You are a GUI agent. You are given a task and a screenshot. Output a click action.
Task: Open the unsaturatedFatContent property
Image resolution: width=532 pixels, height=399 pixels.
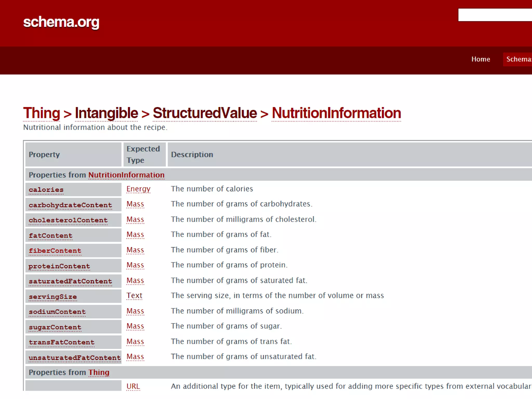[x=75, y=358]
